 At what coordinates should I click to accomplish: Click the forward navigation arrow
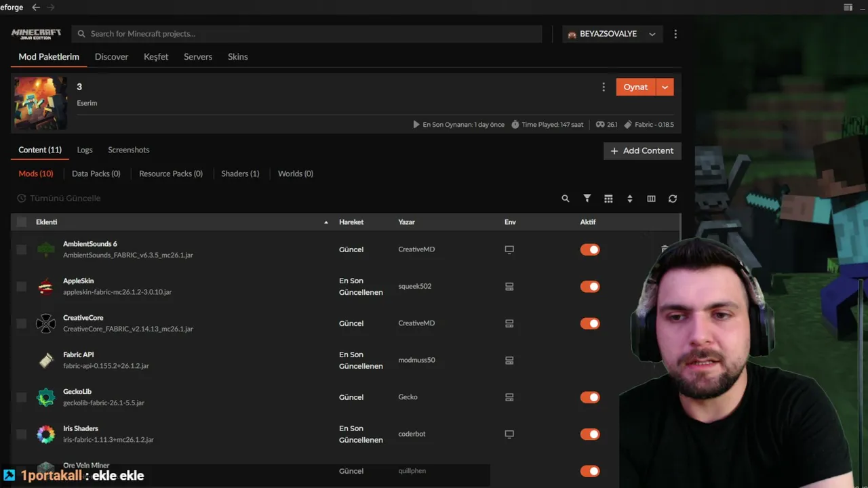coord(51,7)
